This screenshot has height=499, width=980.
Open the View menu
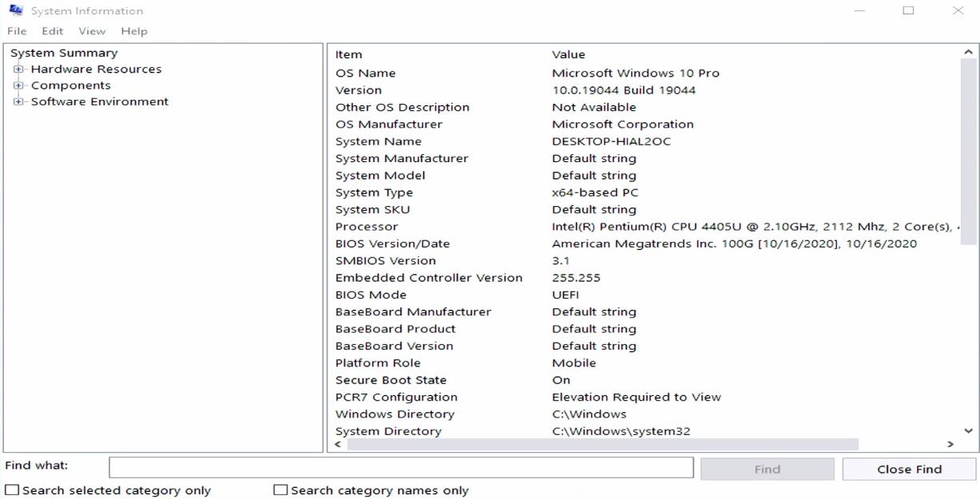(x=92, y=31)
